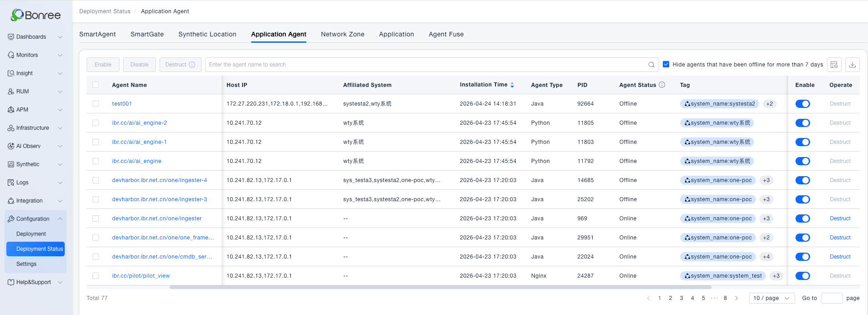This screenshot has height=315, width=868.
Task: Switch to the Agent Fuse tab
Action: coord(446,34)
